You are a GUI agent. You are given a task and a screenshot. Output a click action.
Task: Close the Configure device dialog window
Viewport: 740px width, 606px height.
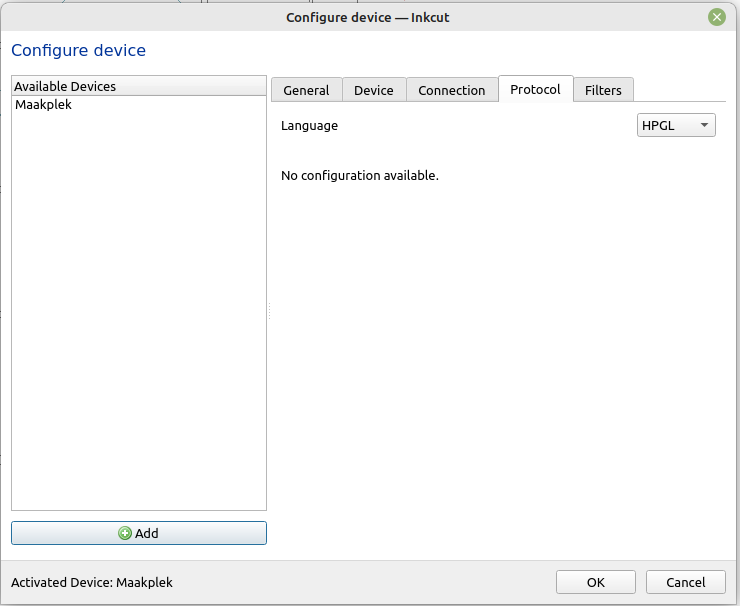(717, 17)
